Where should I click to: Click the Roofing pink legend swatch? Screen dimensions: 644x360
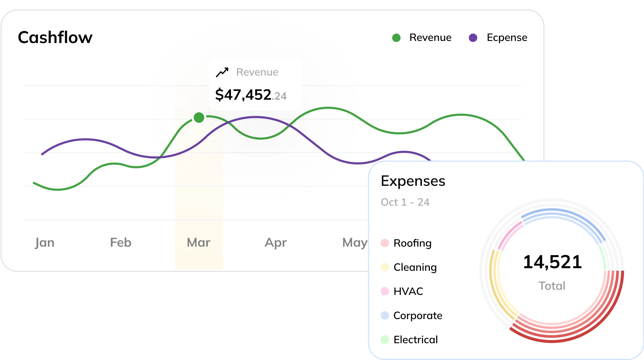click(x=385, y=243)
